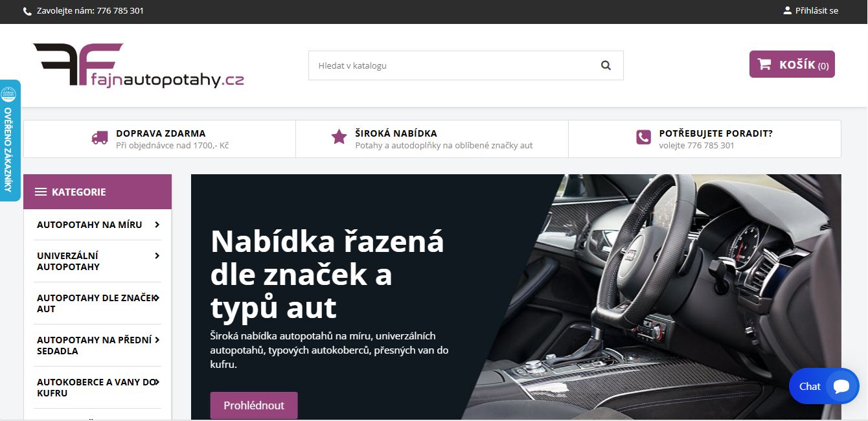Image resolution: width=868 pixels, height=421 pixels.
Task: Click the delivery truck icon
Action: 100,137
